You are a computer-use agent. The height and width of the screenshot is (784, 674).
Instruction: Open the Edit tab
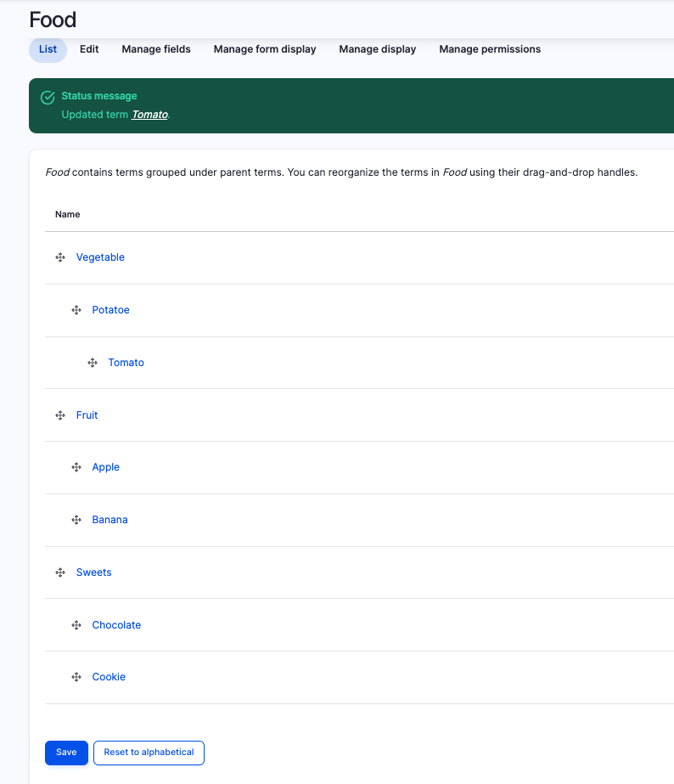(x=89, y=49)
